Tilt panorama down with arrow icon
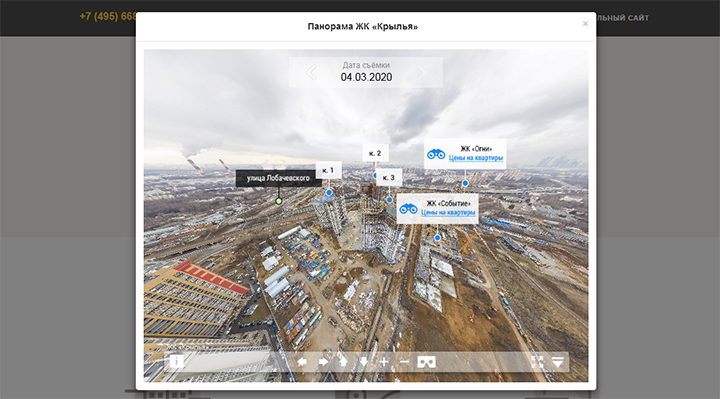Image resolution: width=720 pixels, height=399 pixels. (x=364, y=362)
